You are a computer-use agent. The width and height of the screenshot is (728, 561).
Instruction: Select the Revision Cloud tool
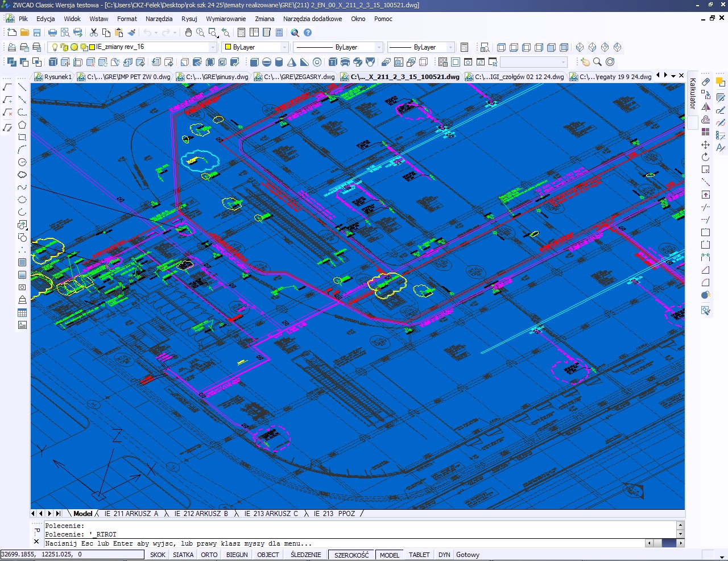22,175
